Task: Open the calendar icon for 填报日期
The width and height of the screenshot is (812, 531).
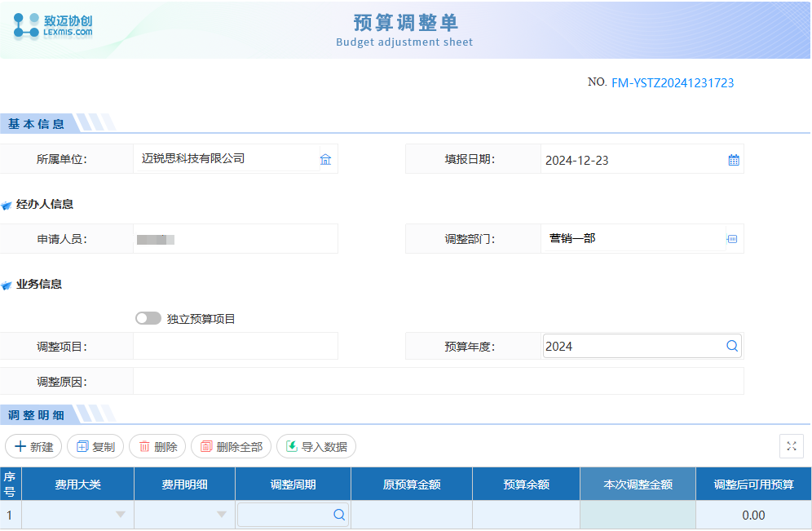Action: coord(733,160)
